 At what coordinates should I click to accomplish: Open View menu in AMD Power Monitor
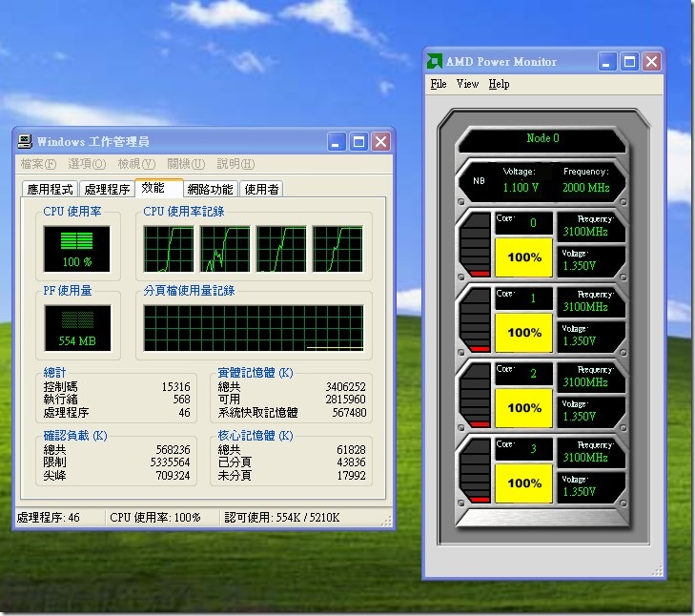(467, 84)
